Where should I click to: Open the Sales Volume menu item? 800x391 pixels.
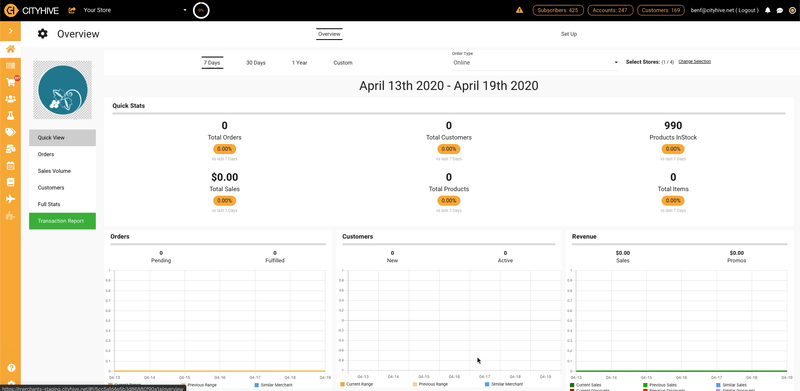pos(62,171)
